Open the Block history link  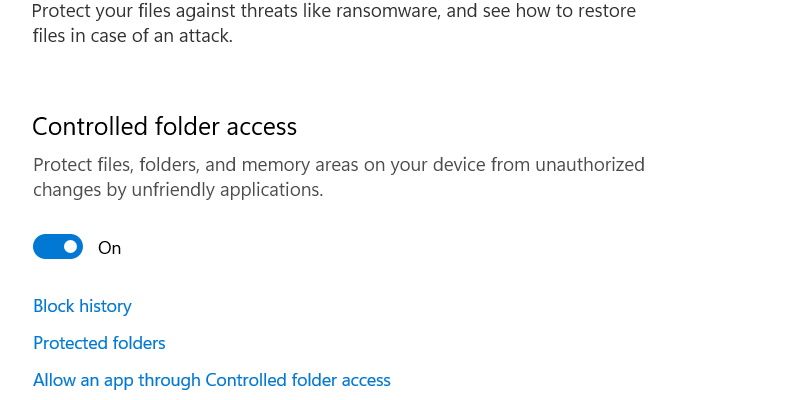pos(82,306)
